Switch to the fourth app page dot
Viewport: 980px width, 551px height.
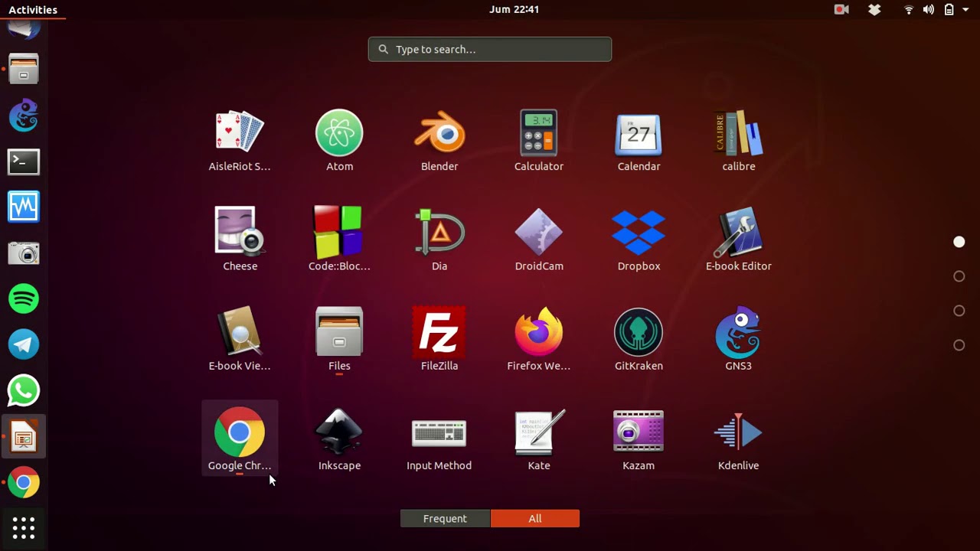coord(959,345)
